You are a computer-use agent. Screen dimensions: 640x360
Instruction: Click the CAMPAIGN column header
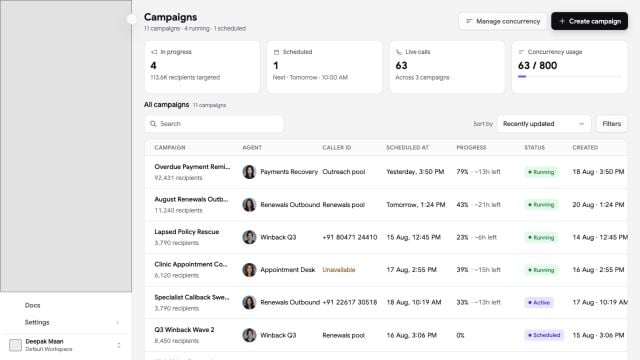pos(170,147)
